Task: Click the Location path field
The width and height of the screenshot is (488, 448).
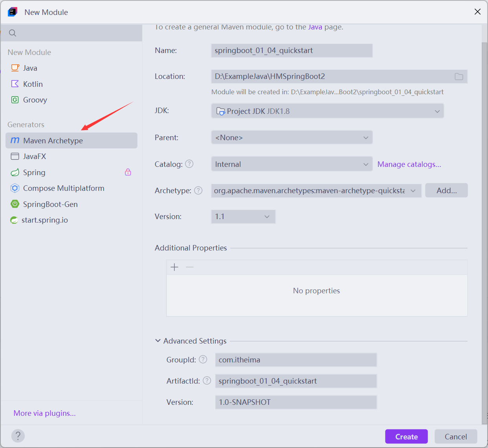Action: (x=339, y=77)
